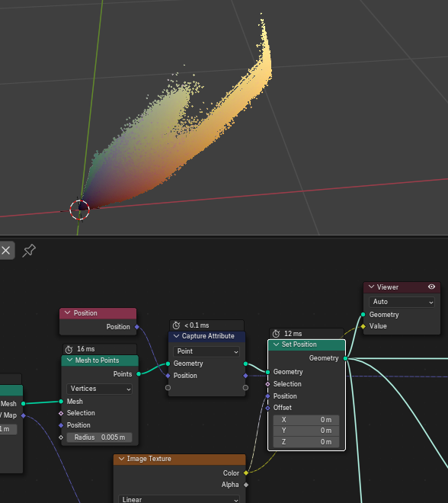448x503 pixels.
Task: Click the Mesh input socket on Mesh to Points
Action: tap(61, 402)
